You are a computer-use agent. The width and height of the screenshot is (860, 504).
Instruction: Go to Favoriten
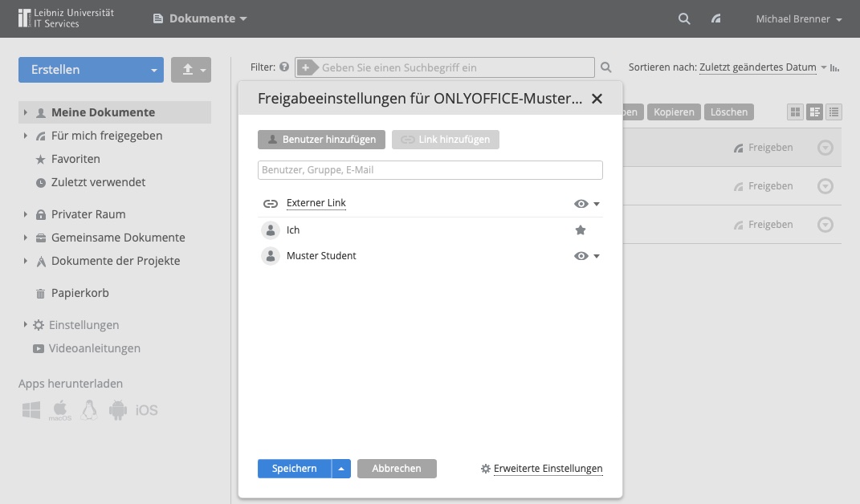[75, 159]
